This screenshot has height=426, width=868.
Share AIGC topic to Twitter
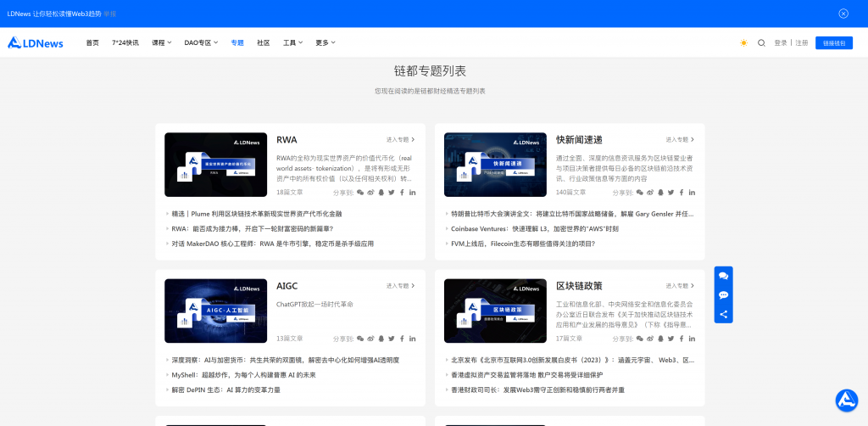(x=392, y=339)
